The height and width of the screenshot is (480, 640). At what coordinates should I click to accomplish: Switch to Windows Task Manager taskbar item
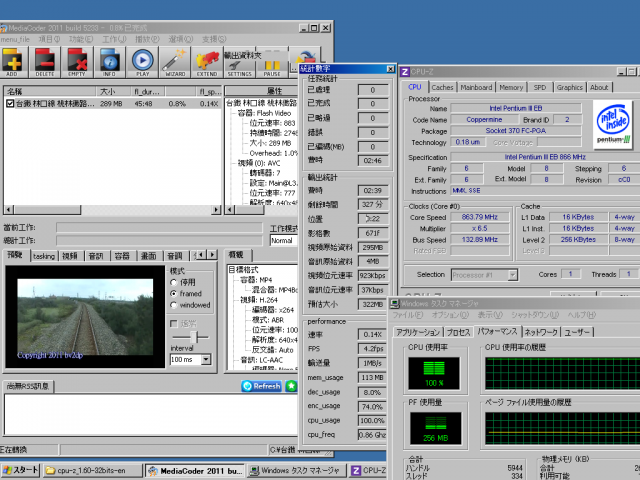click(x=297, y=471)
